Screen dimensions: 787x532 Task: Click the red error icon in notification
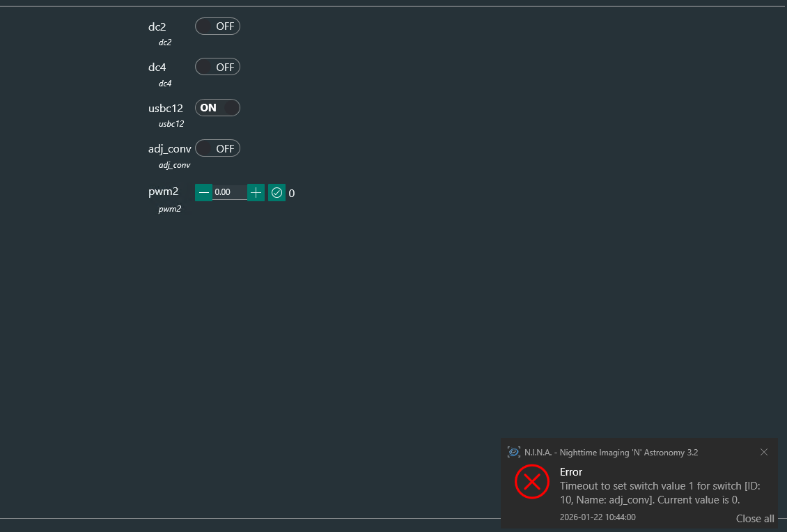coord(532,482)
